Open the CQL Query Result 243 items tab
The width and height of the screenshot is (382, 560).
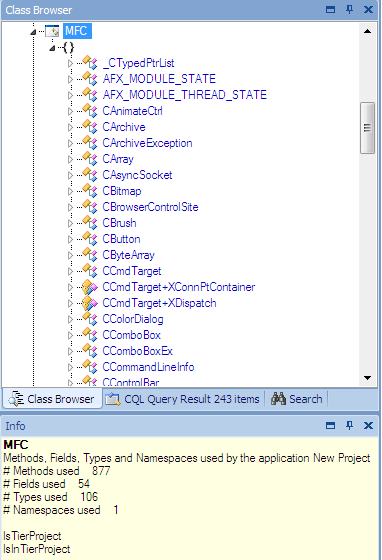(x=183, y=399)
